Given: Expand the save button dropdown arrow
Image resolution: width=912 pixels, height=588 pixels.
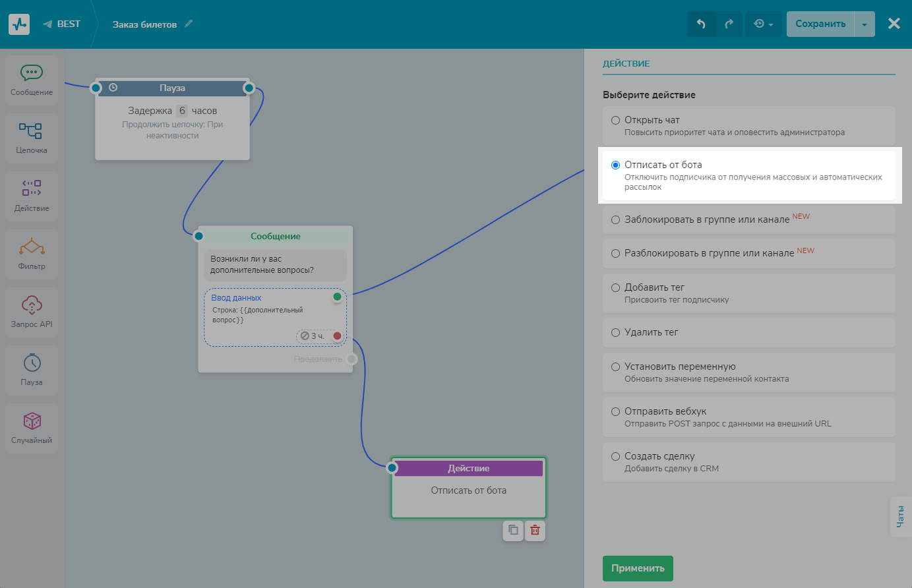Looking at the screenshot, I should click(x=865, y=24).
